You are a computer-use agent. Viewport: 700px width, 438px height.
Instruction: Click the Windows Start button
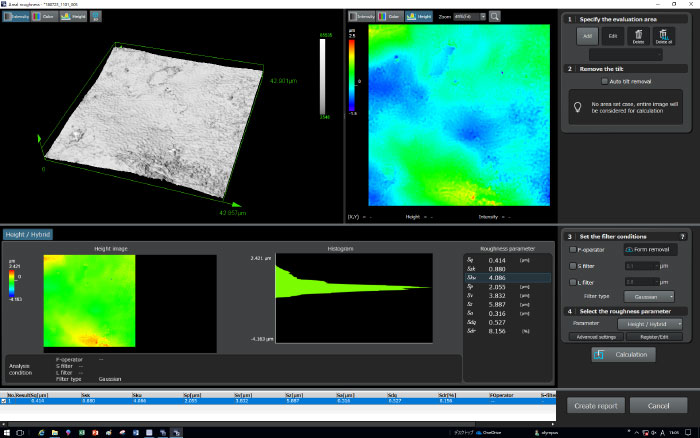[x=8, y=431]
